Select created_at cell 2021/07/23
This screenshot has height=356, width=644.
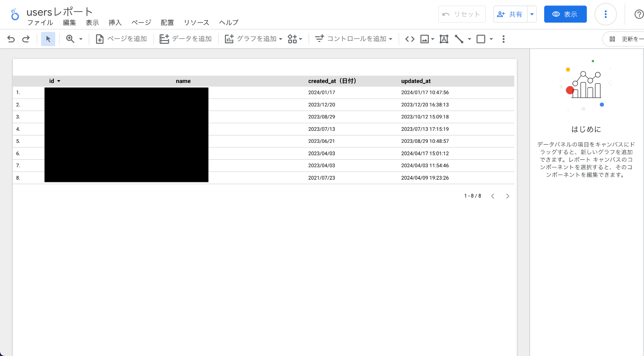[322, 178]
